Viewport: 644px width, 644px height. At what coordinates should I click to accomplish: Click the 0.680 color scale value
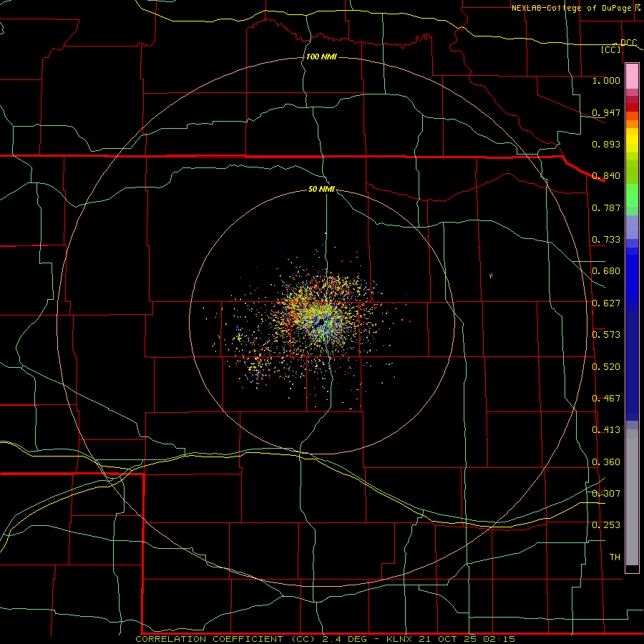tap(606, 271)
